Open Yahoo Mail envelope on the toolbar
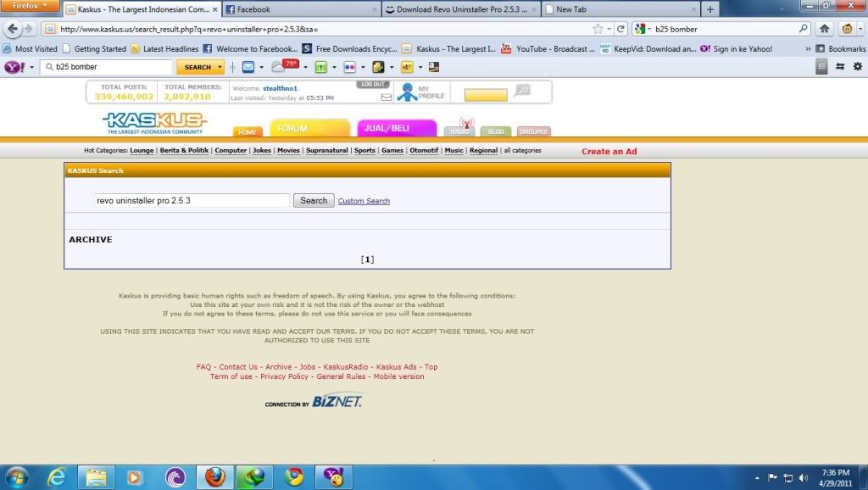Image resolution: width=868 pixels, height=490 pixels. [248, 67]
